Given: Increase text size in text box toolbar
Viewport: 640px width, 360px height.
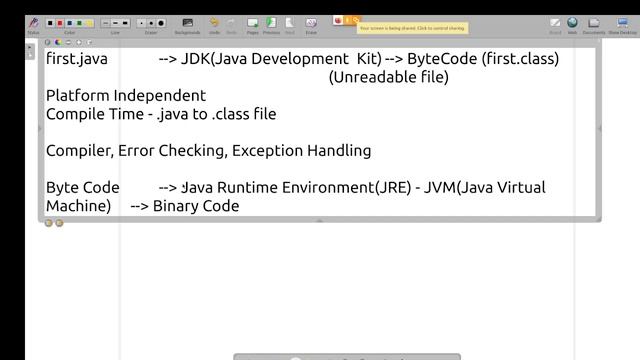Looking at the screenshot, I should point(79,42).
